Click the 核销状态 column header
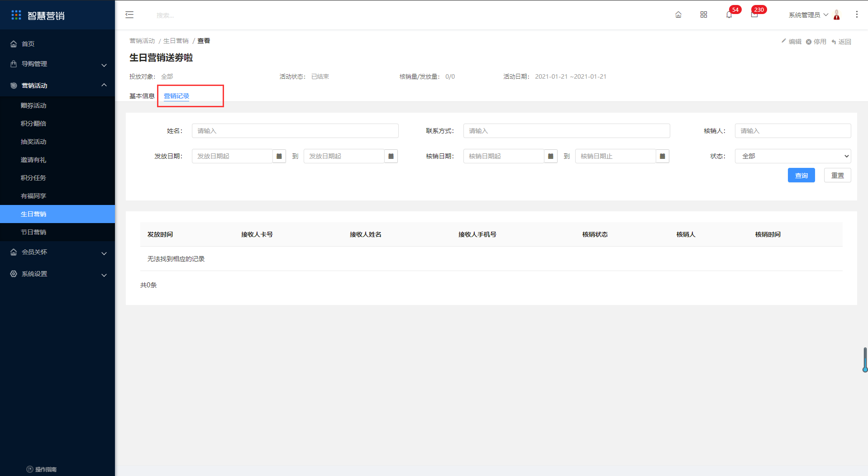 [595, 234]
